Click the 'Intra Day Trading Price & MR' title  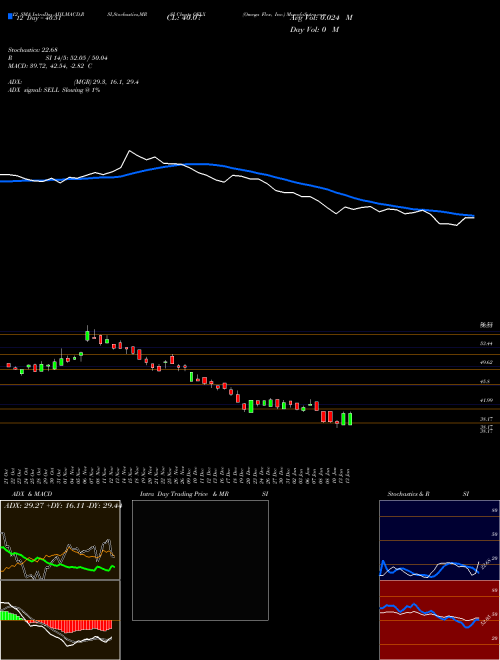point(185,494)
